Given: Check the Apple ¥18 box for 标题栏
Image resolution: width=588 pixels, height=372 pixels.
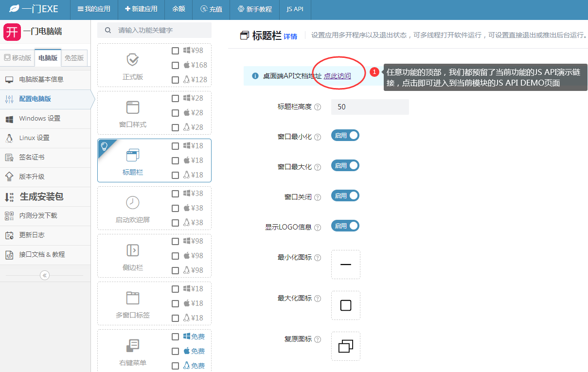Looking at the screenshot, I should click(x=175, y=160).
